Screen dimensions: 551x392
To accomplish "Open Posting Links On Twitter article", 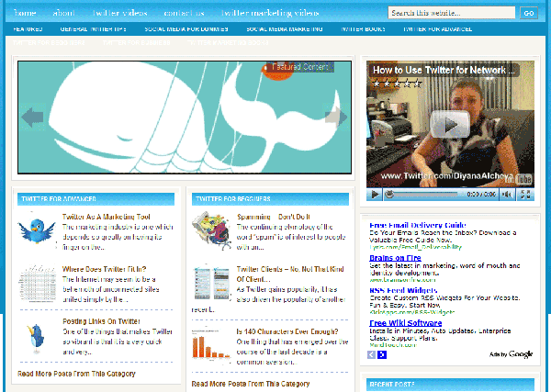I will click(101, 321).
